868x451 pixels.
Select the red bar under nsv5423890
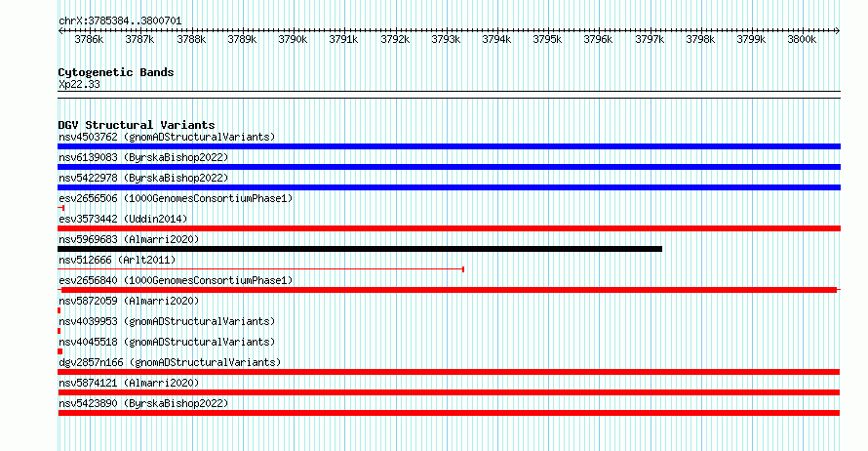pyautogui.click(x=449, y=413)
